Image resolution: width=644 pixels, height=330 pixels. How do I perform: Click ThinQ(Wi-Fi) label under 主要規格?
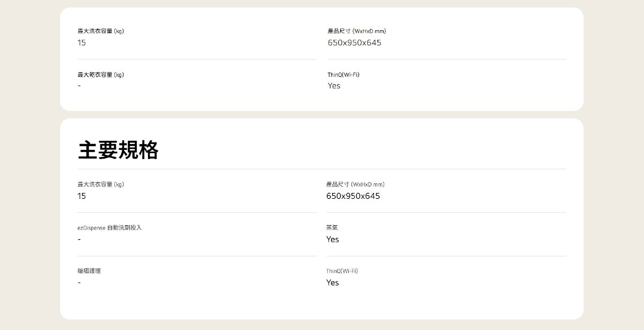(x=342, y=271)
